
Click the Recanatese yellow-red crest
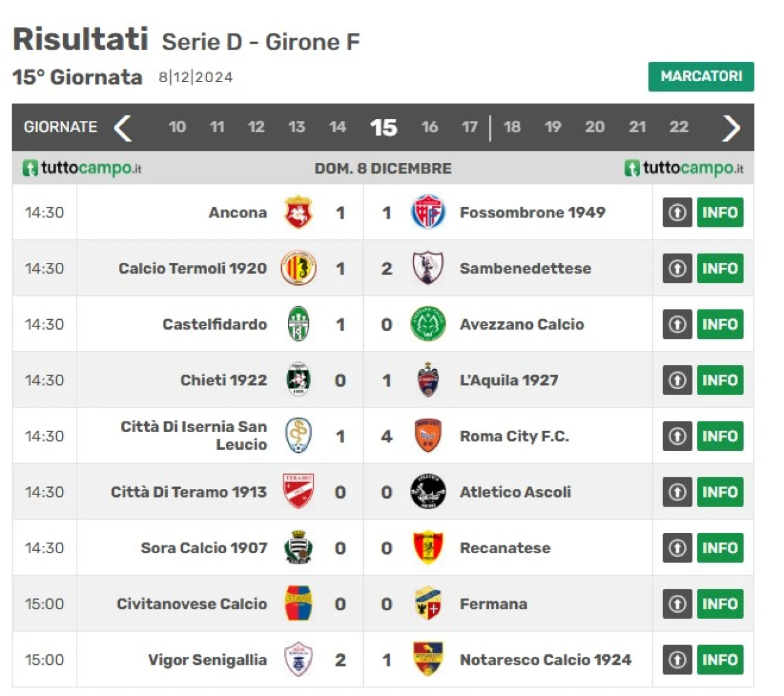[428, 548]
